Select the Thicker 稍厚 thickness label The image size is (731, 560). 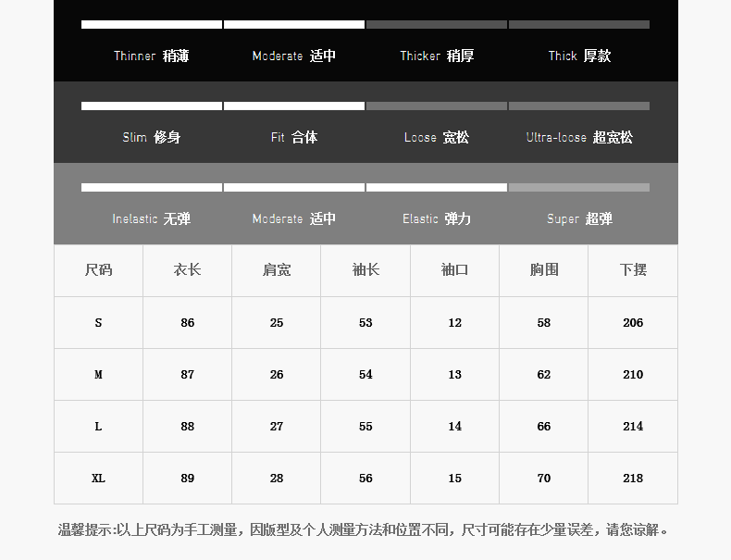437,56
